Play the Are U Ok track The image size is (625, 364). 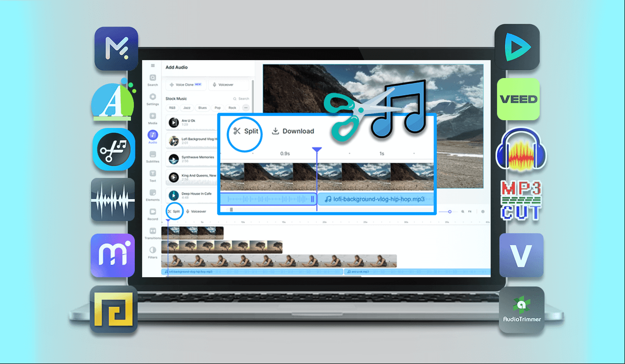[x=174, y=123]
